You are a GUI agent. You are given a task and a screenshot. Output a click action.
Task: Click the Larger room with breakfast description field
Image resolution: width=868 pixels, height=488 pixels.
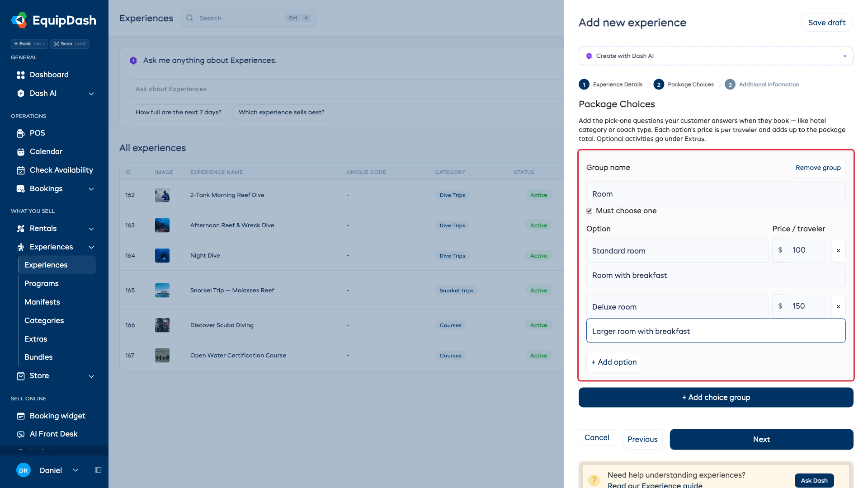716,331
